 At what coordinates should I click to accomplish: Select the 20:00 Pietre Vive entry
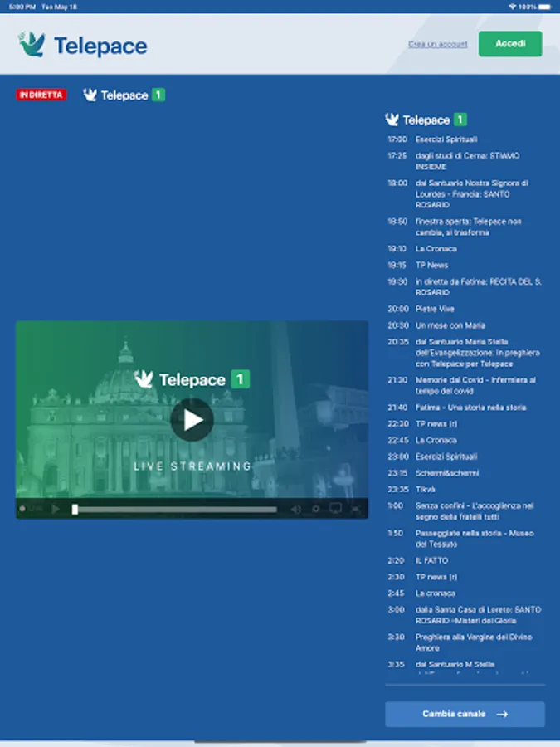tap(465, 309)
